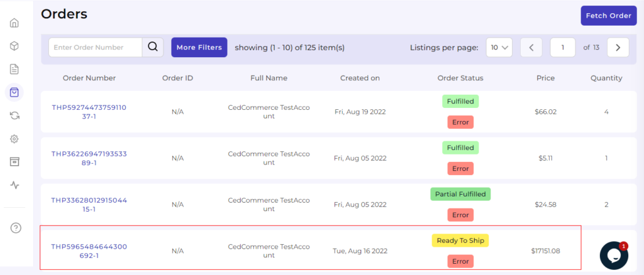Click the document icon in sidebar
This screenshot has height=275, width=644.
14,69
